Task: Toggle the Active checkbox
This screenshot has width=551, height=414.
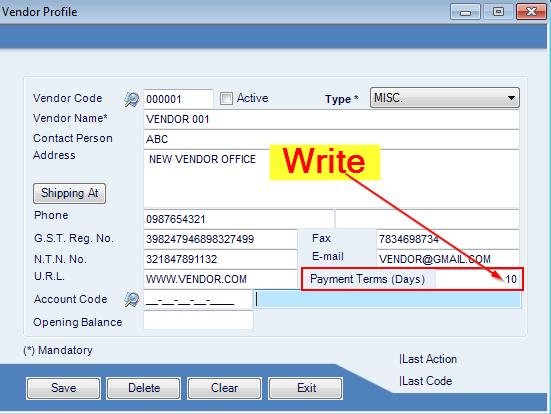Action: (x=226, y=98)
